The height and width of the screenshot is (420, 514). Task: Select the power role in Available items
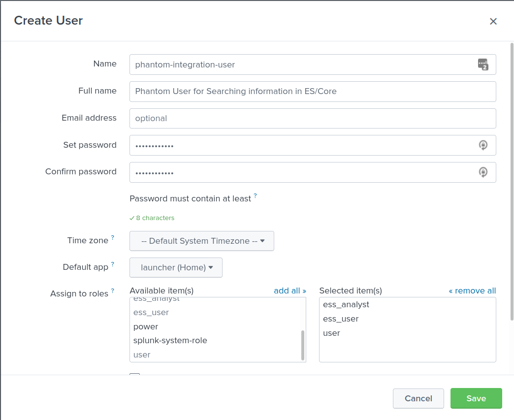click(146, 326)
